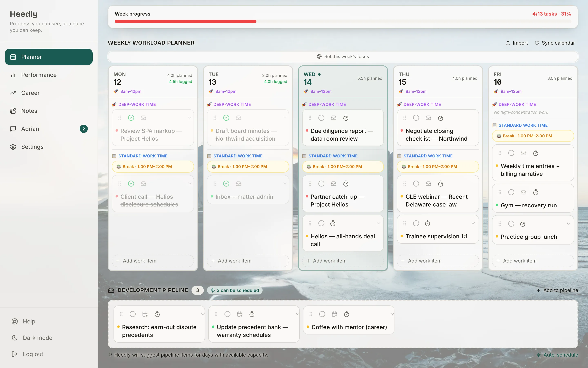Expand Helios all-hands deal call card

[x=378, y=223]
